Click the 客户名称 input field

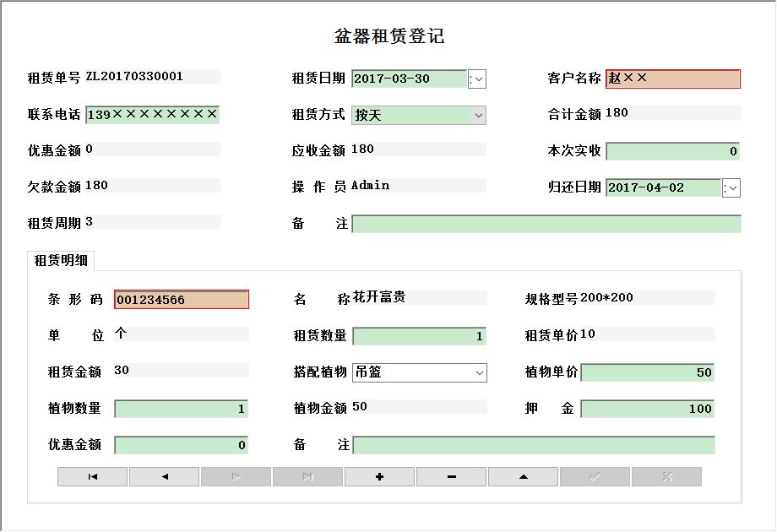point(673,79)
